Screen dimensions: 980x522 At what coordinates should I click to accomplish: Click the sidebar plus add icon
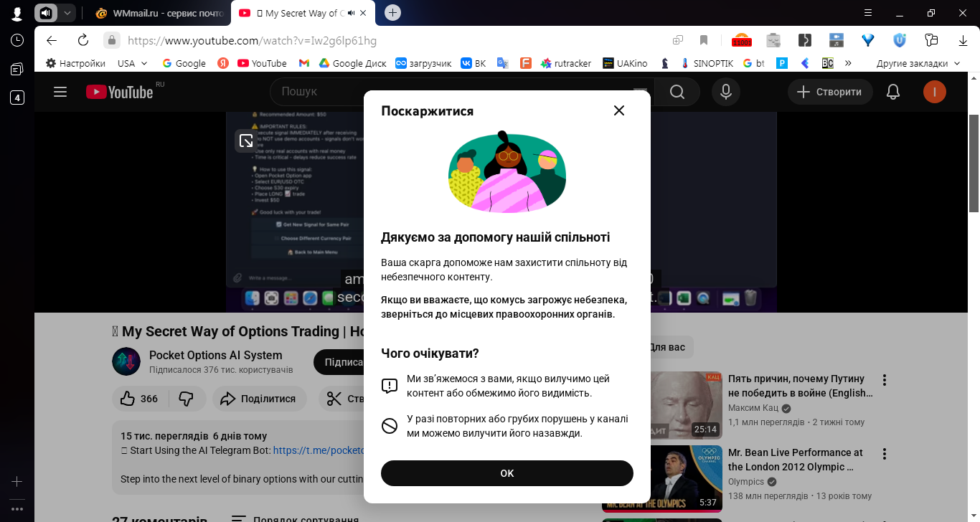tap(17, 482)
